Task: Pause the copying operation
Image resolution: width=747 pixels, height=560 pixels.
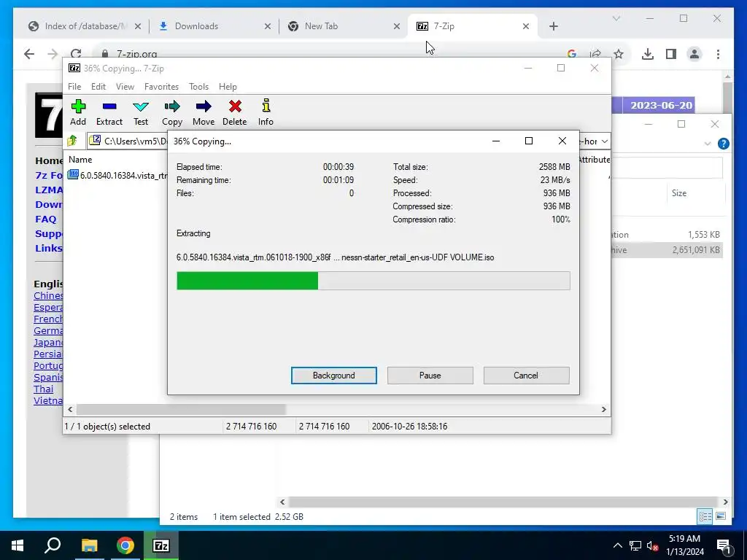Action: click(x=430, y=376)
